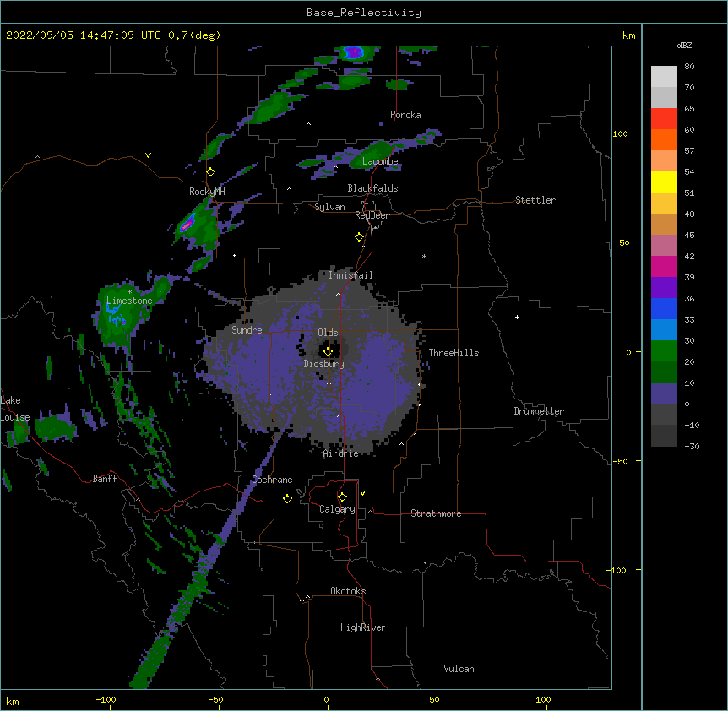Click the -100 tick on the horizontal axis
Viewport: 728px width, 711px height.
106,699
